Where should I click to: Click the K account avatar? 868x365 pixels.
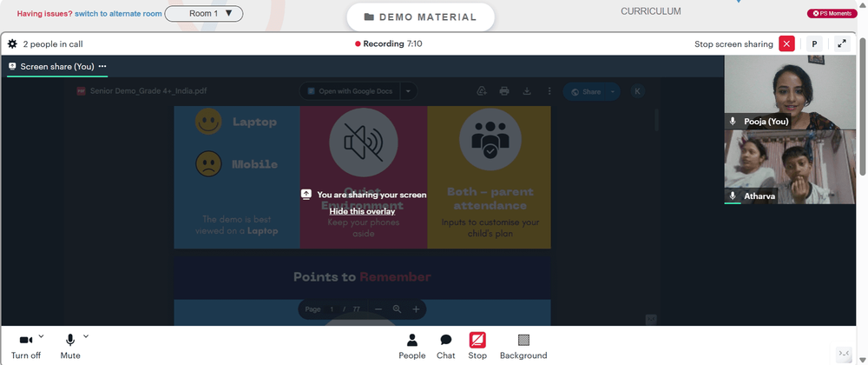[x=638, y=91]
